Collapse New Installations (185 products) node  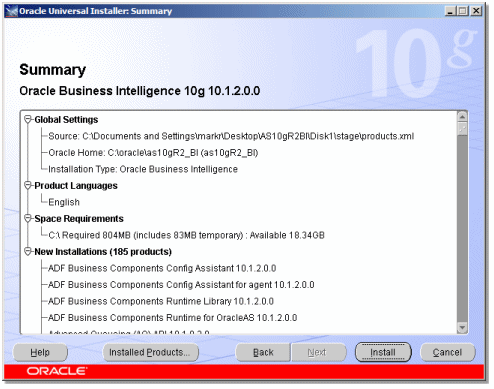28,251
